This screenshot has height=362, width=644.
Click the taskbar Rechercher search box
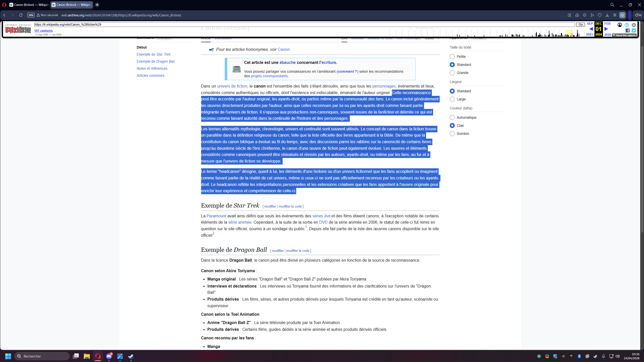click(x=42, y=356)
